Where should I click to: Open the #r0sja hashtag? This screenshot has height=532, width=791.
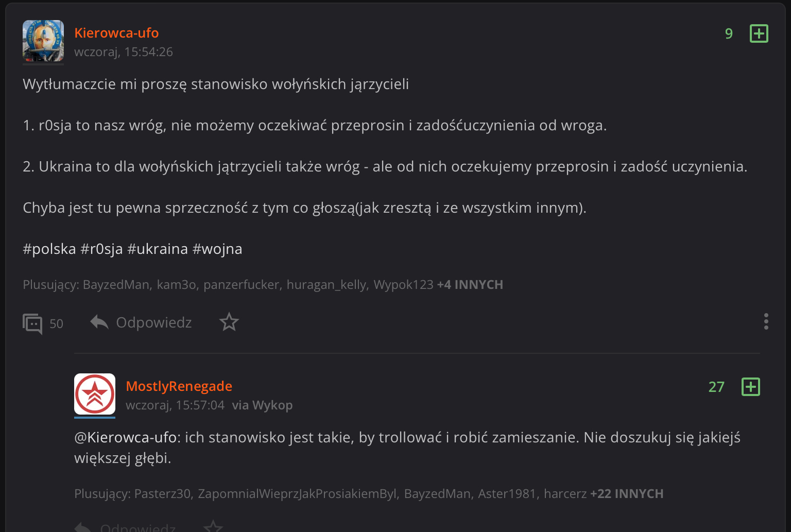point(101,249)
